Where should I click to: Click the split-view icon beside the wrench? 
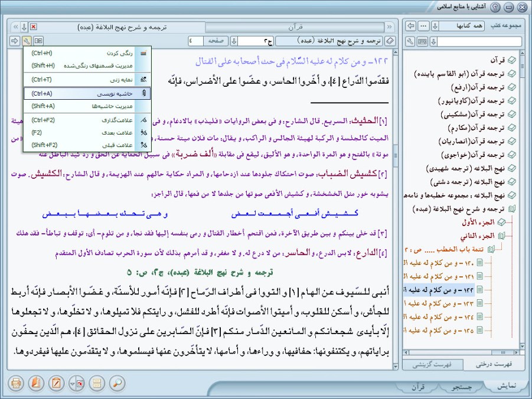click(x=38, y=41)
